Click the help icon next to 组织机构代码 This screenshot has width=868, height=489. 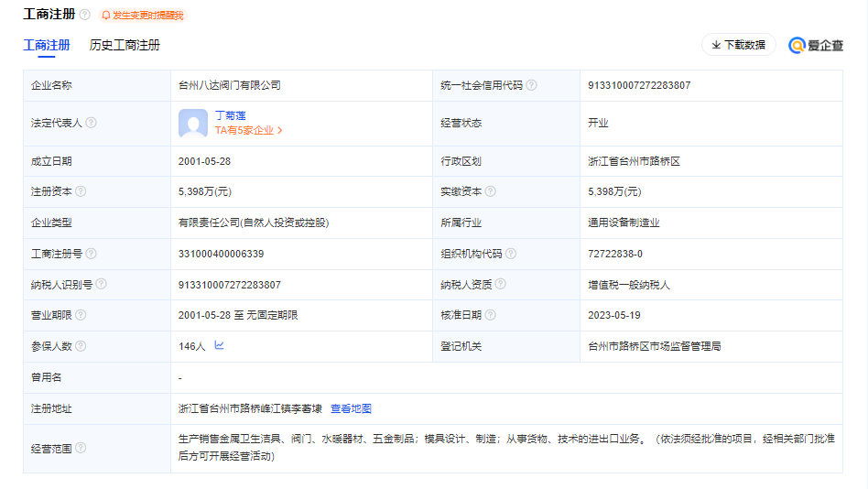coord(510,254)
